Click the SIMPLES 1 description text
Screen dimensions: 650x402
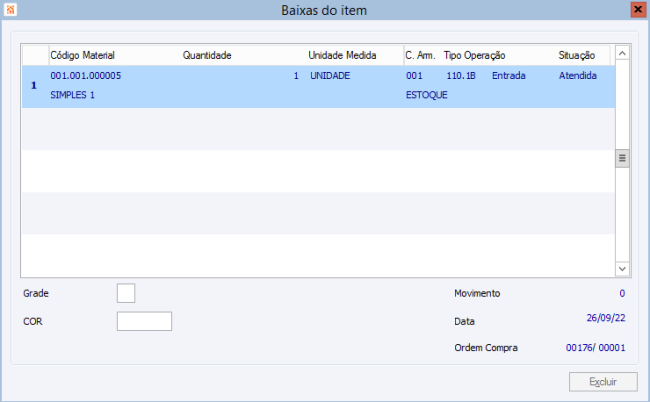73,95
